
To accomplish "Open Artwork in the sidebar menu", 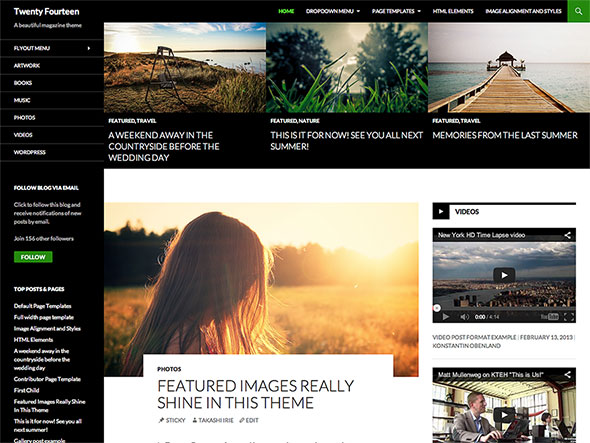I will (x=27, y=65).
